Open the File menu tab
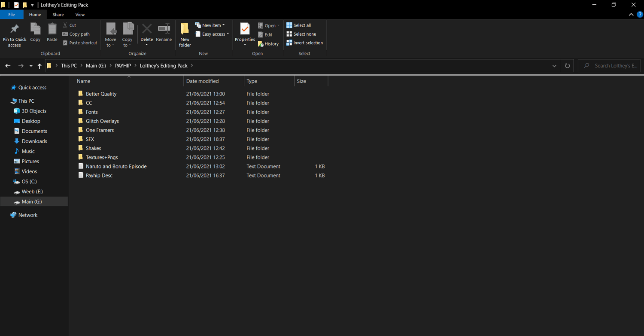 click(x=12, y=15)
